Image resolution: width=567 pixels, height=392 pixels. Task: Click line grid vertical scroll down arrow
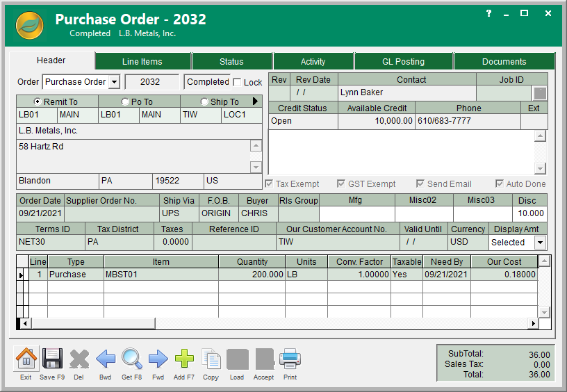click(545, 311)
